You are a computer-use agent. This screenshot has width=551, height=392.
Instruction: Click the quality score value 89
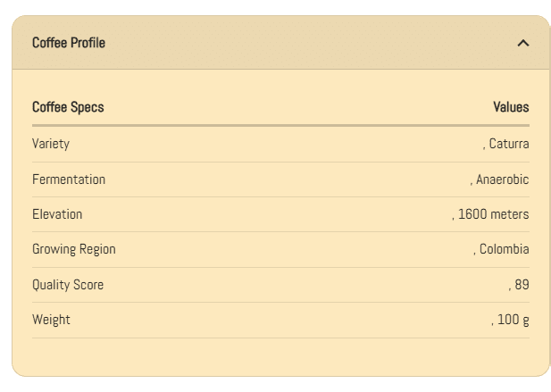pyautogui.click(x=522, y=285)
